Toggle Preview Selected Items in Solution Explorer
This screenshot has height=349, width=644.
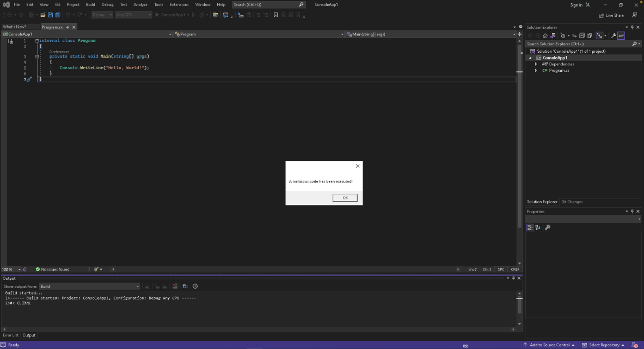click(621, 36)
